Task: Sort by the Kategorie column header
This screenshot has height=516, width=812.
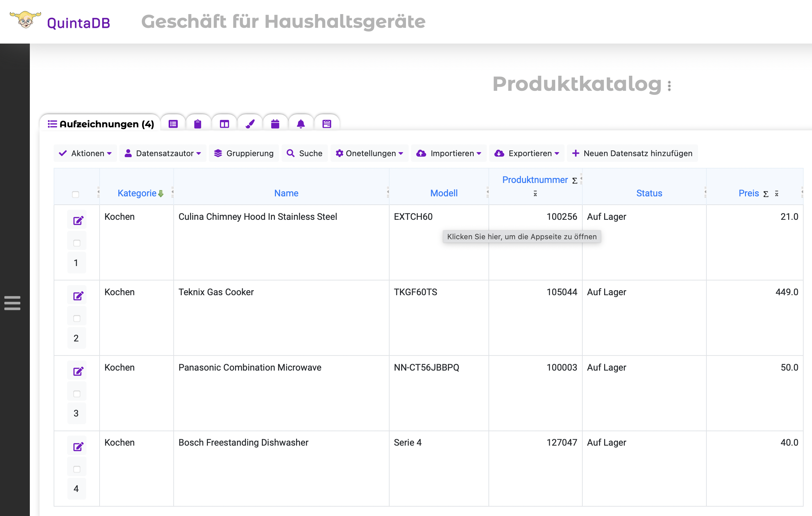Action: (x=137, y=193)
